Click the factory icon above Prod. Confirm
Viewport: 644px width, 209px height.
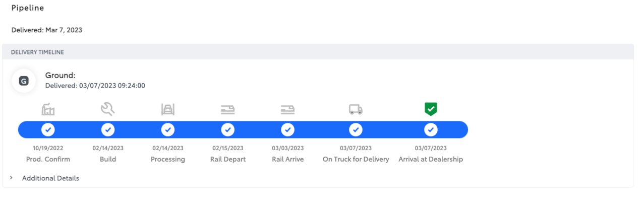[48, 109]
